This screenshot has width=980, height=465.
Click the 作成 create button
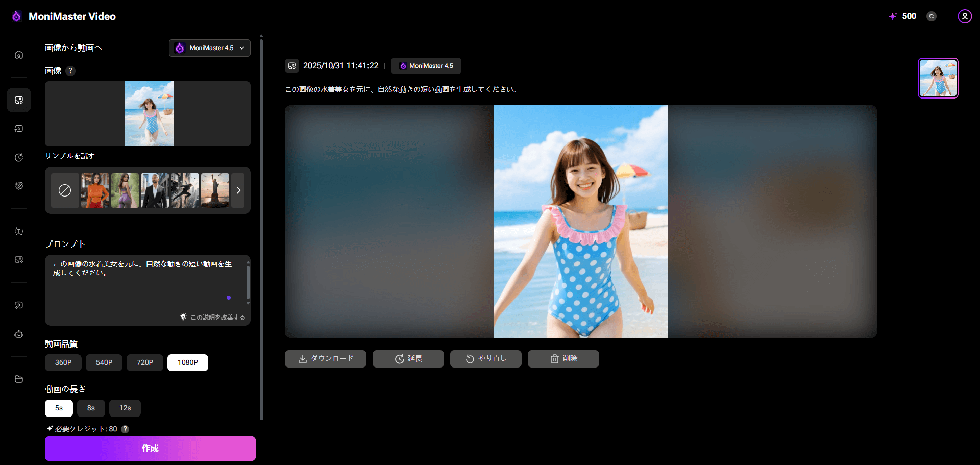(x=150, y=449)
